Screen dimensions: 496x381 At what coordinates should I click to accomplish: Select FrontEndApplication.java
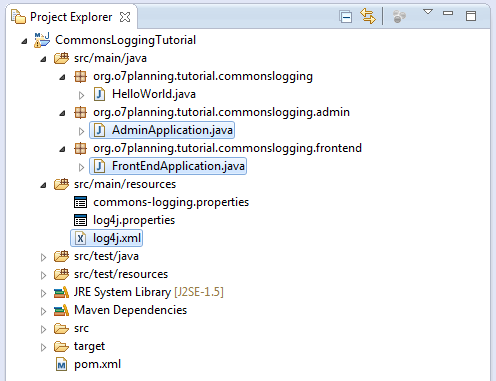pyautogui.click(x=178, y=166)
